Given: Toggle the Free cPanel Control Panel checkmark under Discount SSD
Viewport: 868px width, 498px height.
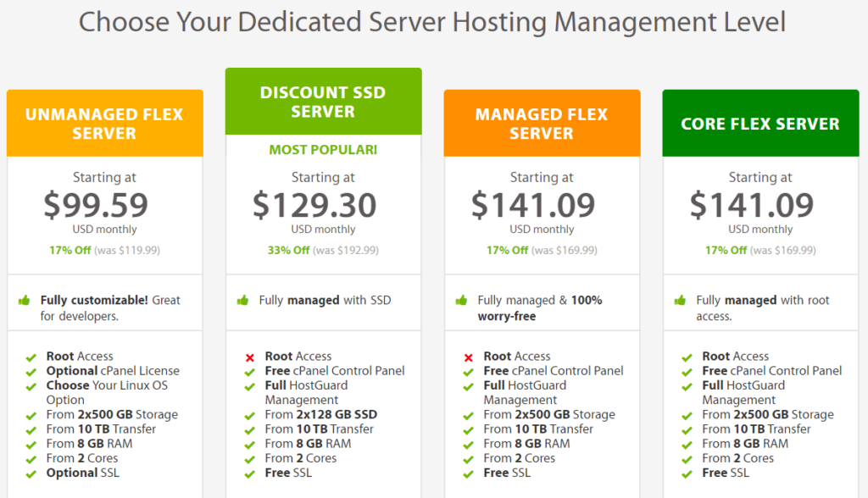Looking at the screenshot, I should click(x=249, y=370).
